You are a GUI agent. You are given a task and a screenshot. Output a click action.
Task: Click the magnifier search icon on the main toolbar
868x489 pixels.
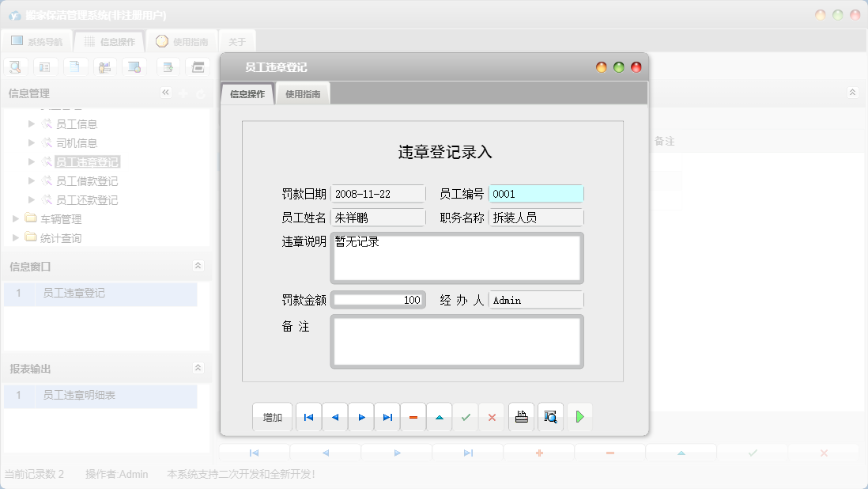(x=15, y=66)
